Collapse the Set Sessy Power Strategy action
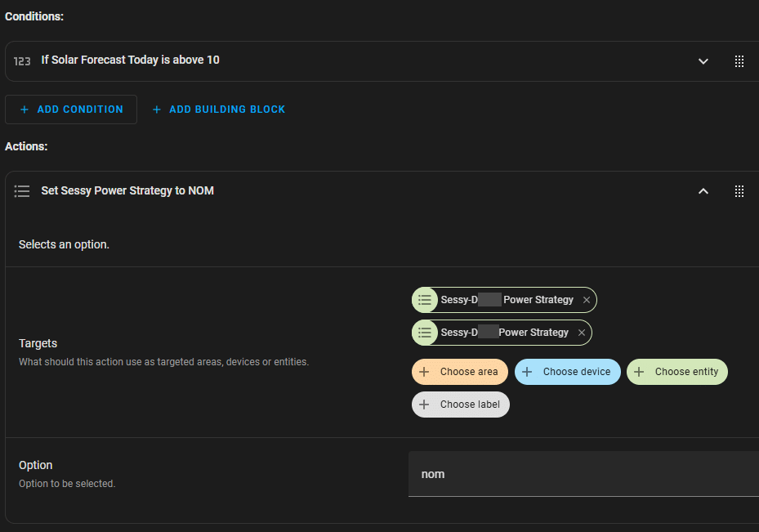 [703, 191]
